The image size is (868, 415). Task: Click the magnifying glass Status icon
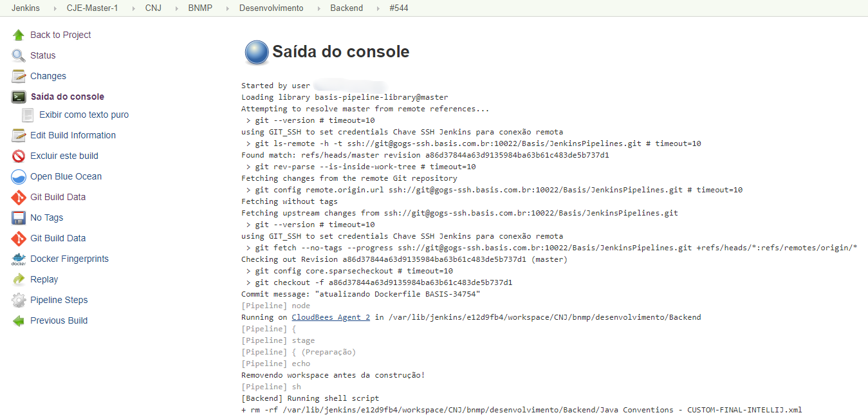click(x=19, y=55)
